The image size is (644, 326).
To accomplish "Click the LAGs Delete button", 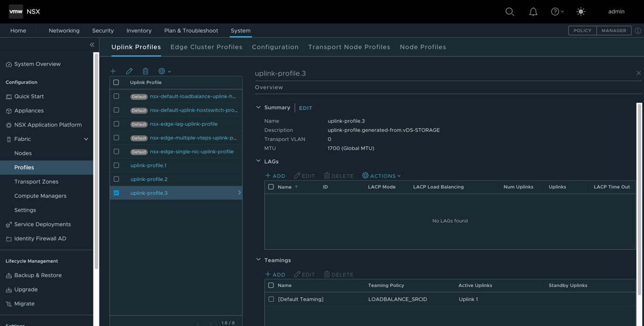I will click(x=339, y=176).
